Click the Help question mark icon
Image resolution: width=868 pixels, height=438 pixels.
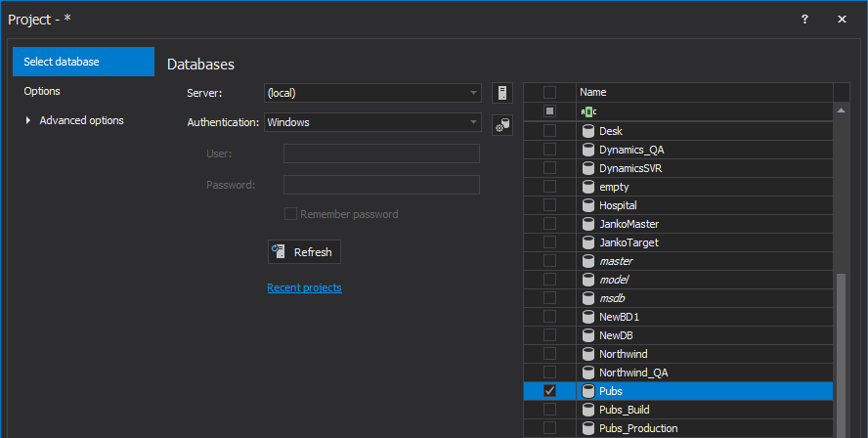point(804,19)
